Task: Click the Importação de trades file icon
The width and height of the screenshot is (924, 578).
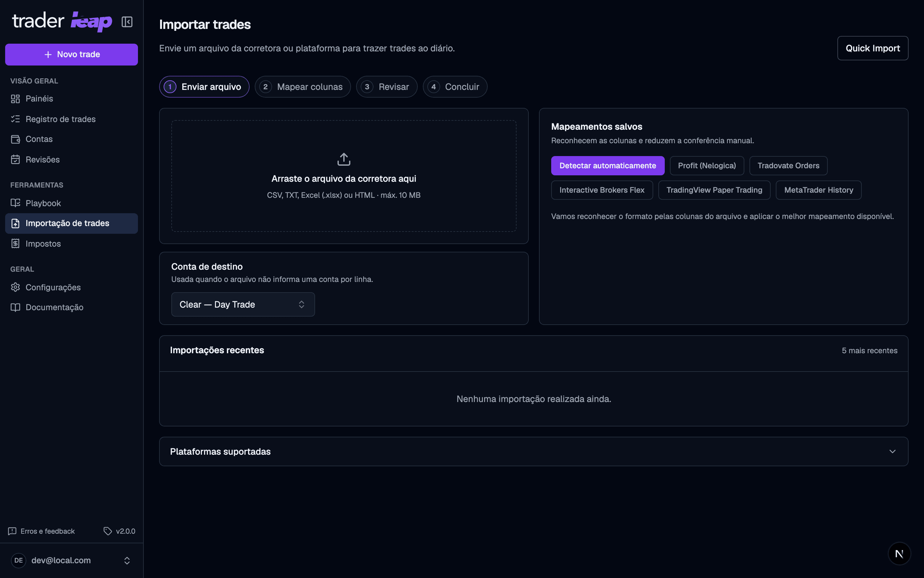Action: click(15, 223)
